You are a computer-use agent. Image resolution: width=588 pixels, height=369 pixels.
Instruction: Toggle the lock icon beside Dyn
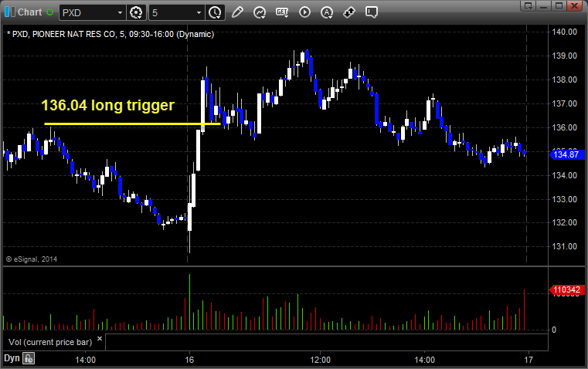[x=29, y=358]
